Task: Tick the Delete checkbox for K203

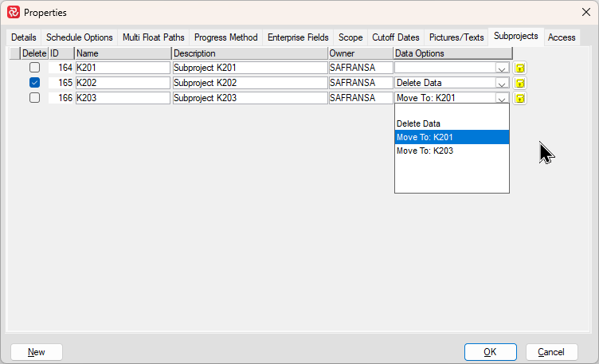Action: point(34,98)
